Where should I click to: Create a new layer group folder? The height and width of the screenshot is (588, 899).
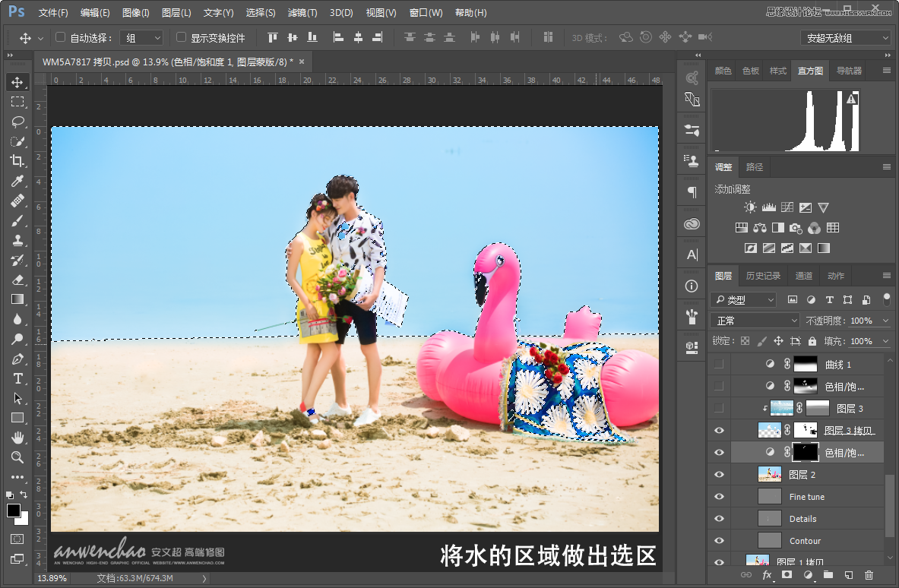[x=828, y=575]
